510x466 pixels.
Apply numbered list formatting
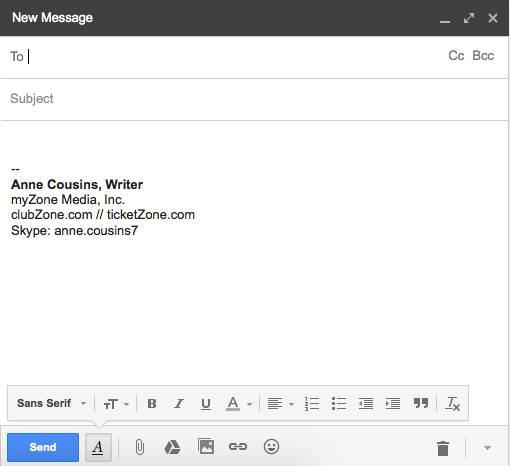312,404
